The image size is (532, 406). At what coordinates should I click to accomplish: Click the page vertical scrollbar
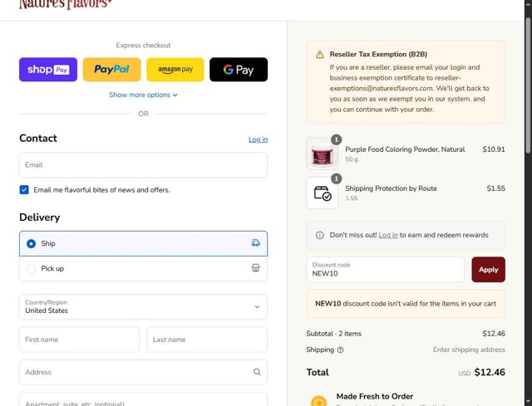click(529, 85)
